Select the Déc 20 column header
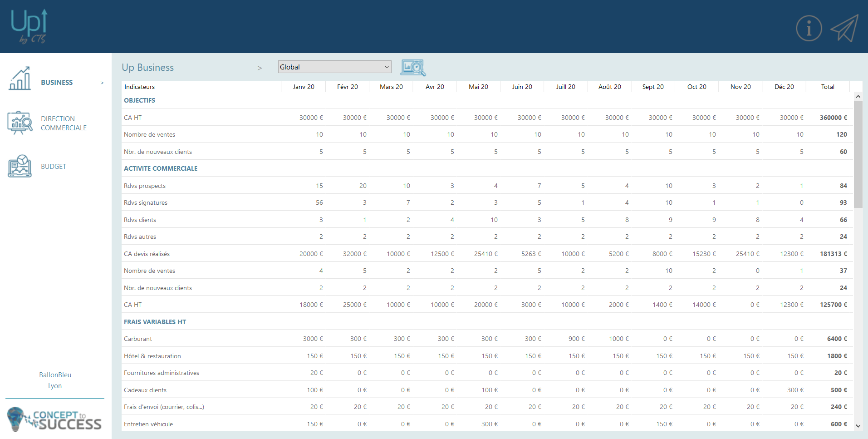This screenshot has width=868, height=439. (784, 87)
